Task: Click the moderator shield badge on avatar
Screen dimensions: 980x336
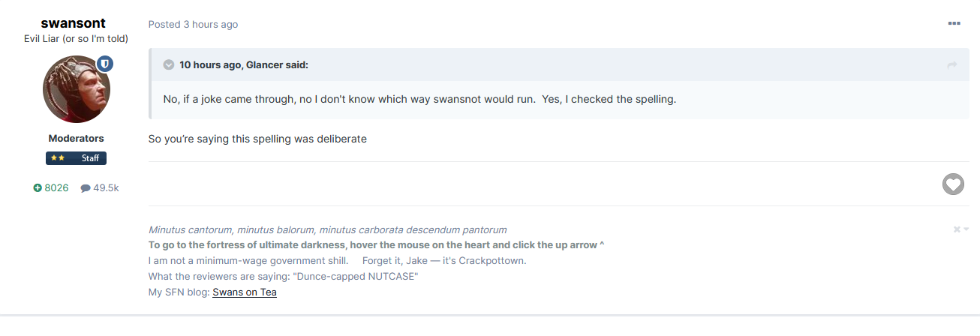Action: coord(105,64)
